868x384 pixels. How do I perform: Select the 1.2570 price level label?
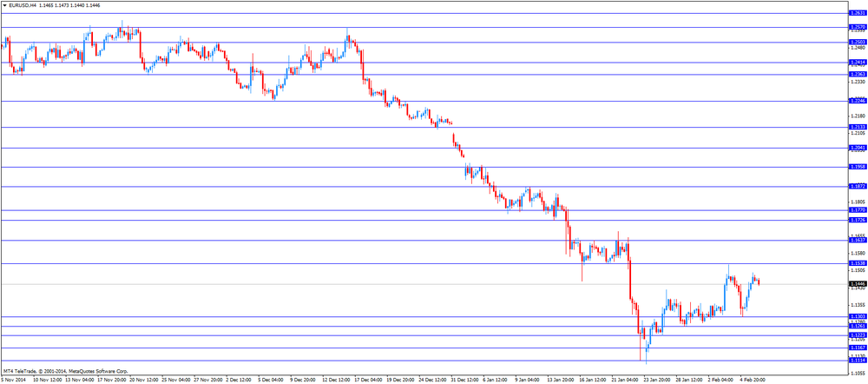pos(857,27)
